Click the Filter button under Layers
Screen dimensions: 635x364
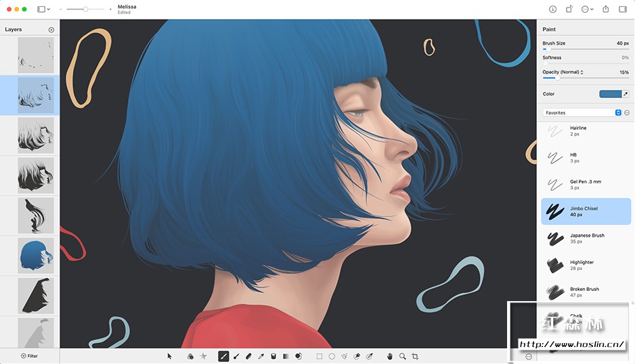30,356
